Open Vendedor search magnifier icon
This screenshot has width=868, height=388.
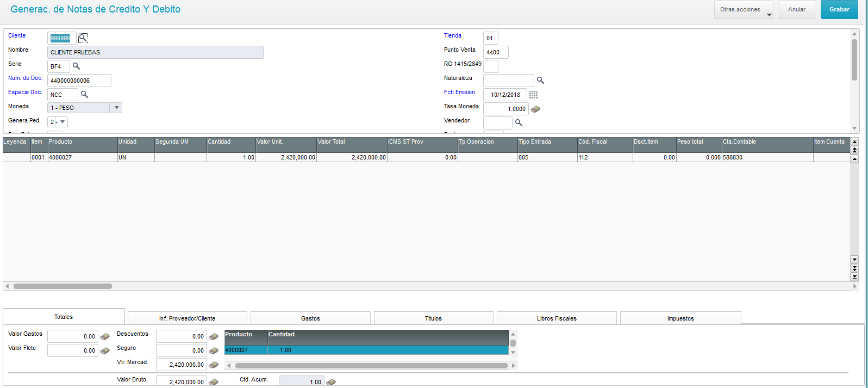[x=519, y=123]
